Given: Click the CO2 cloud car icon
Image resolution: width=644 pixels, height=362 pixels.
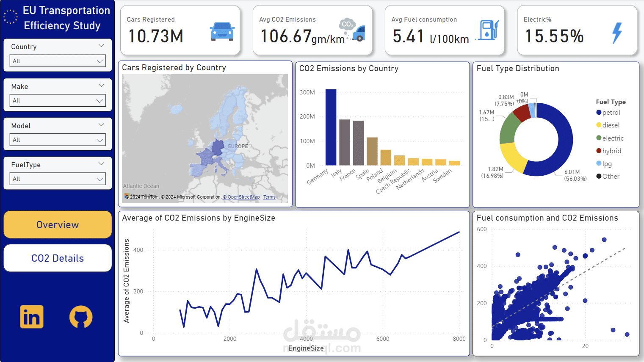Looking at the screenshot, I should (x=352, y=30).
